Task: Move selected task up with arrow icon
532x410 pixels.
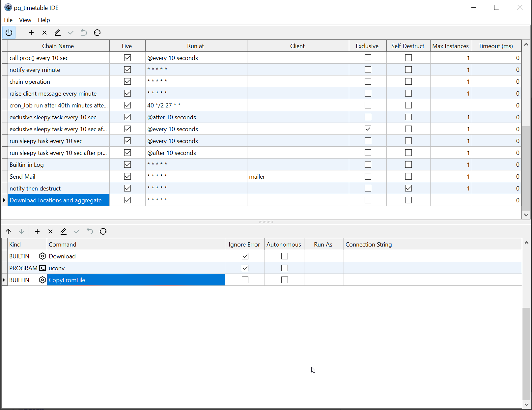Action: coord(8,231)
